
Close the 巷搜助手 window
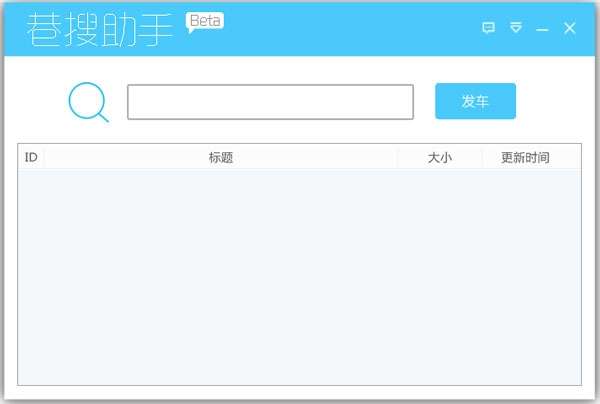570,28
